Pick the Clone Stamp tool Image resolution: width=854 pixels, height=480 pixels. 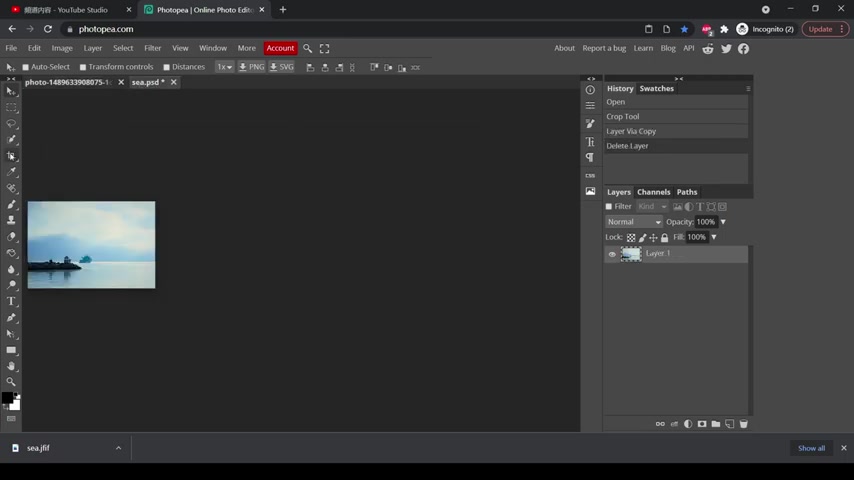click(11, 221)
